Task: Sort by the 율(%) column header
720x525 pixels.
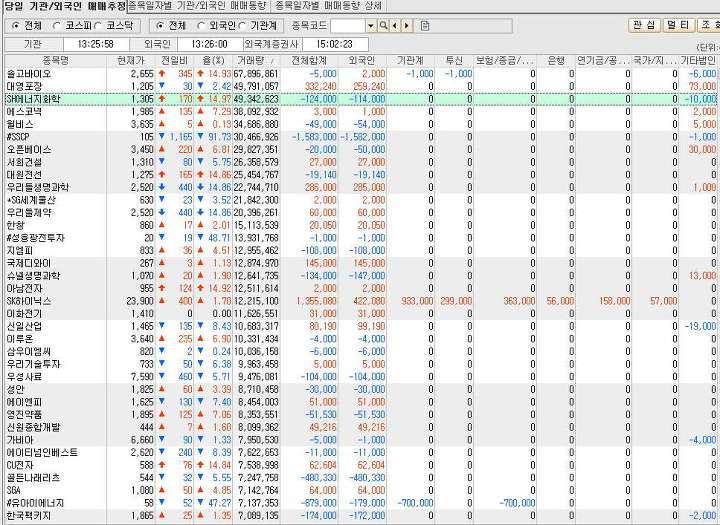Action: 213,61
